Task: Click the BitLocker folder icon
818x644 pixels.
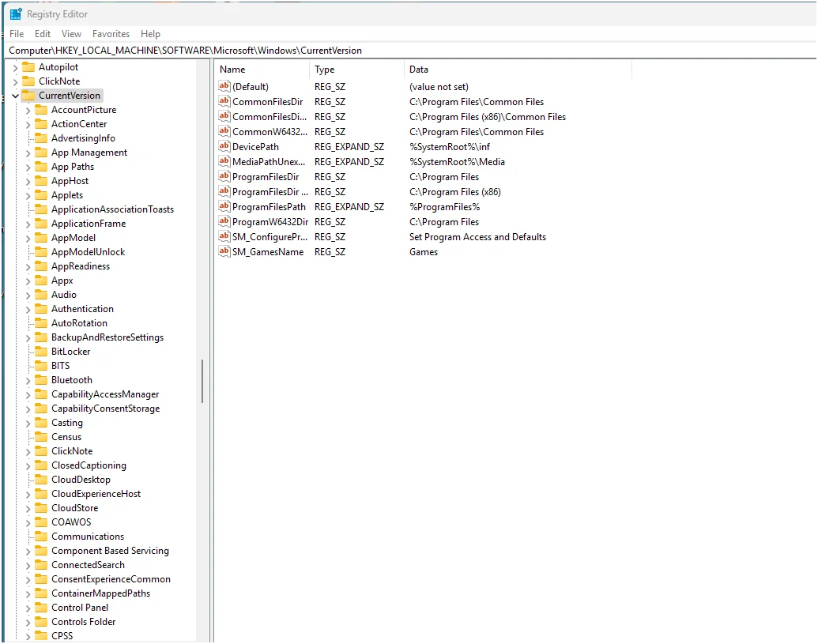Action: click(x=41, y=352)
